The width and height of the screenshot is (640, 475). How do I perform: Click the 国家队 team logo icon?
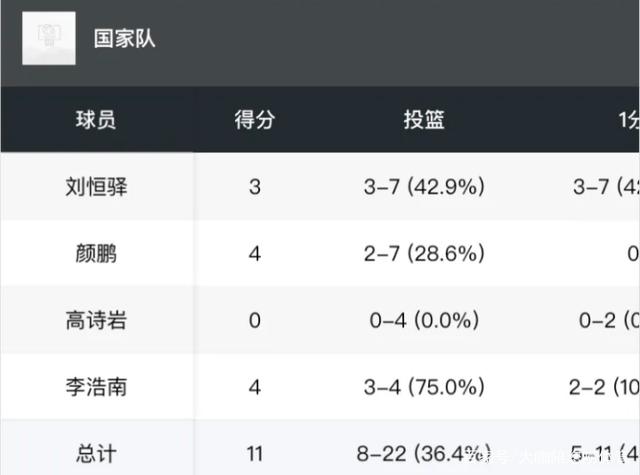(48, 39)
